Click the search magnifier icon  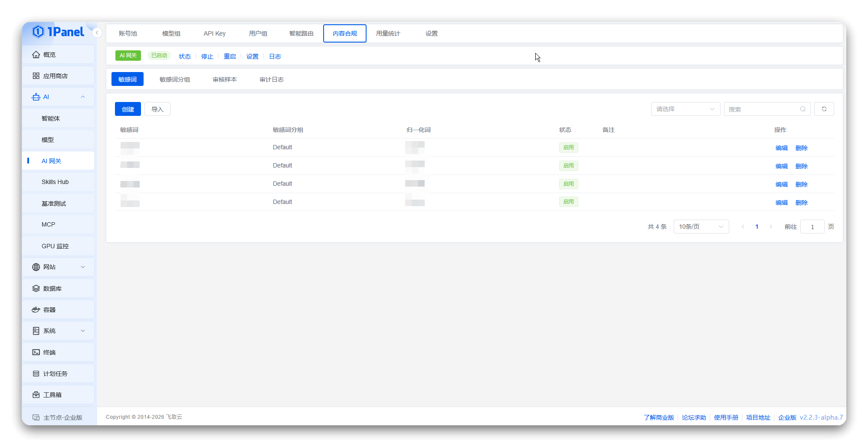pos(803,109)
